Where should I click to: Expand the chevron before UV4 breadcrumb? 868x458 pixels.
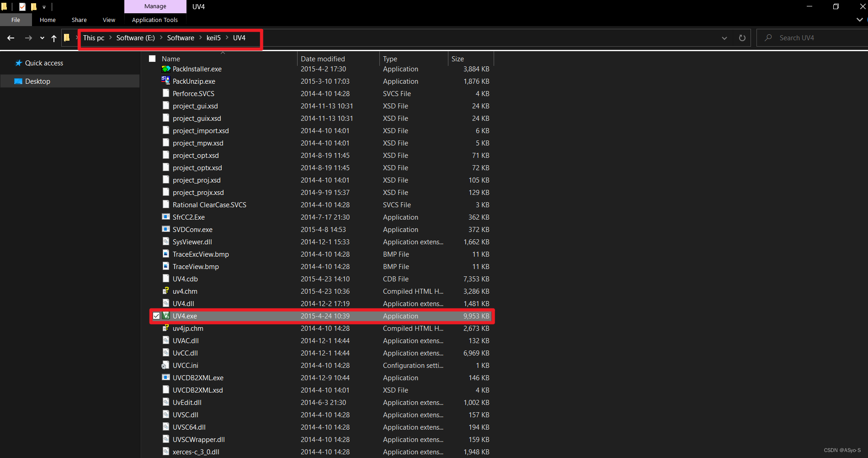pyautogui.click(x=227, y=38)
